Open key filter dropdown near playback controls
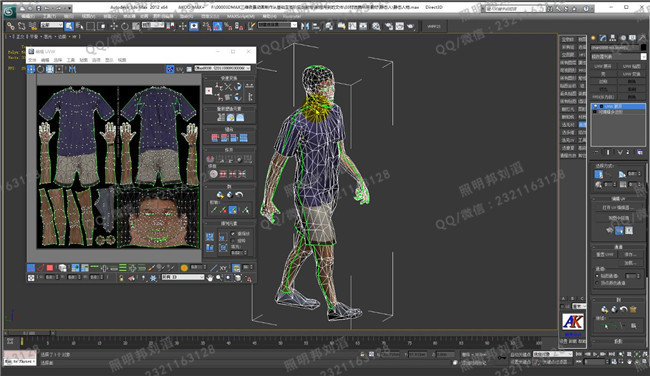 pos(552,354)
